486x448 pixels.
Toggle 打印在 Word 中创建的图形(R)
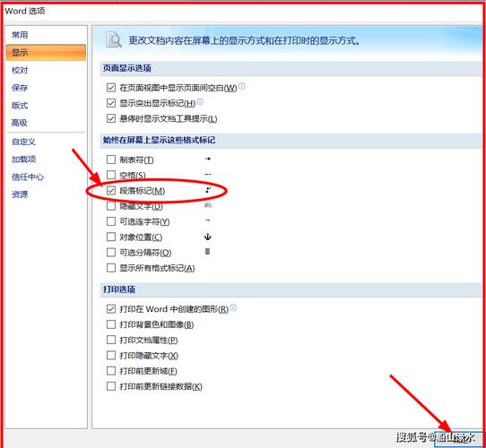click(x=111, y=309)
